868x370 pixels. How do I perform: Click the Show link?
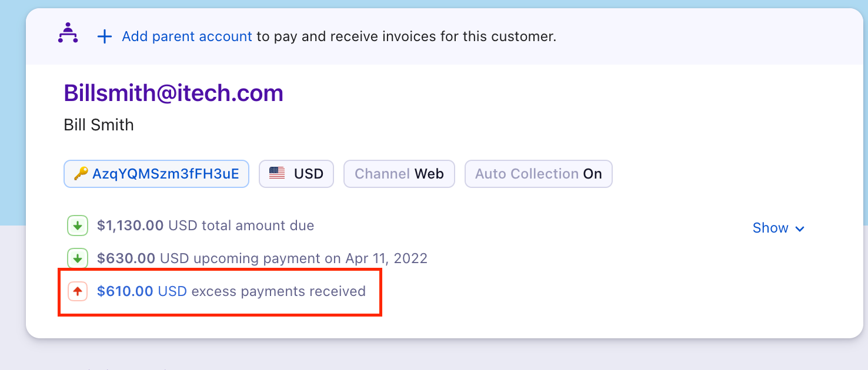(x=770, y=228)
